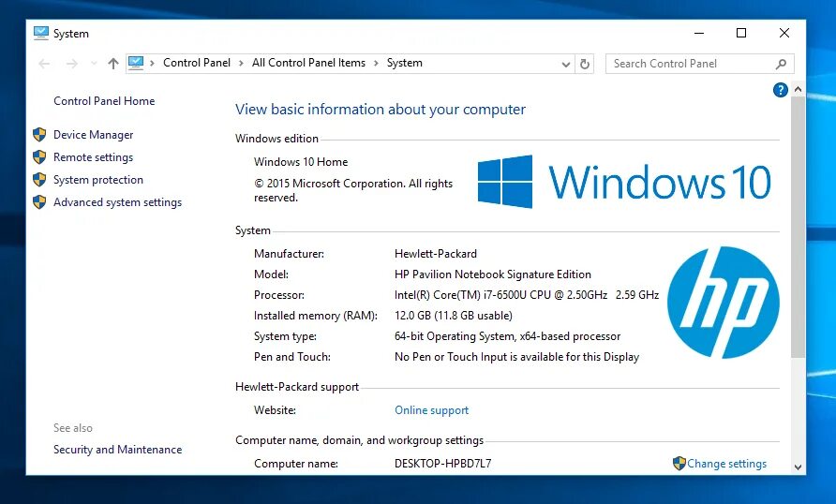Open Security and Maintenance link
Image resolution: width=836 pixels, height=504 pixels.
pos(117,450)
